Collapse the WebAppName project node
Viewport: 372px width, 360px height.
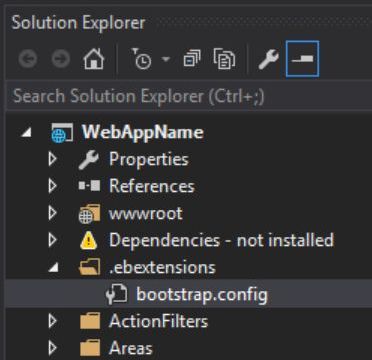(x=27, y=133)
